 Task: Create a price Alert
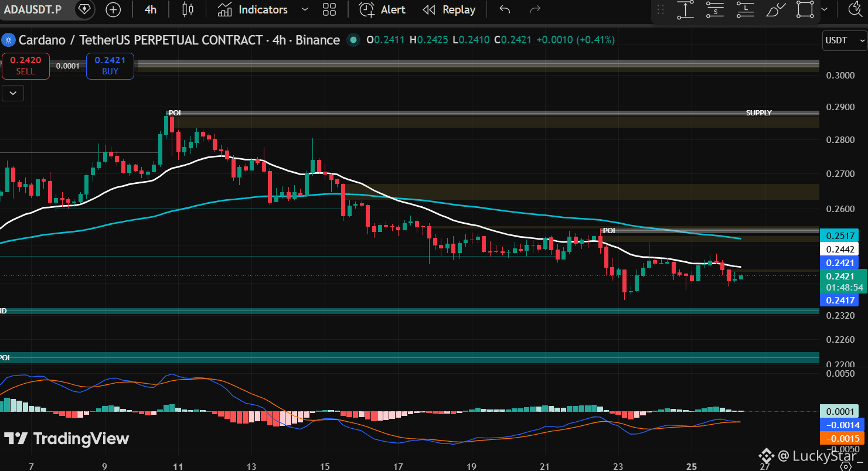(382, 9)
